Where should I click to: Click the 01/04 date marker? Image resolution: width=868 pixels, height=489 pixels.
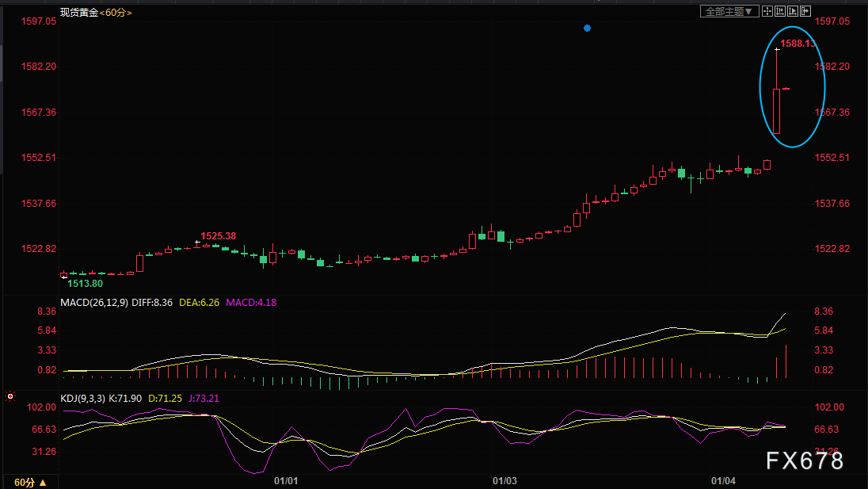point(724,481)
